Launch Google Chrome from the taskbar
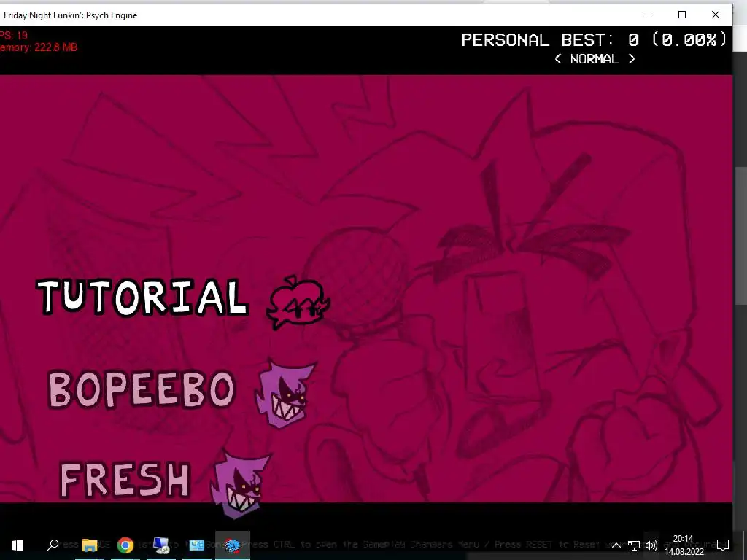 [125, 545]
